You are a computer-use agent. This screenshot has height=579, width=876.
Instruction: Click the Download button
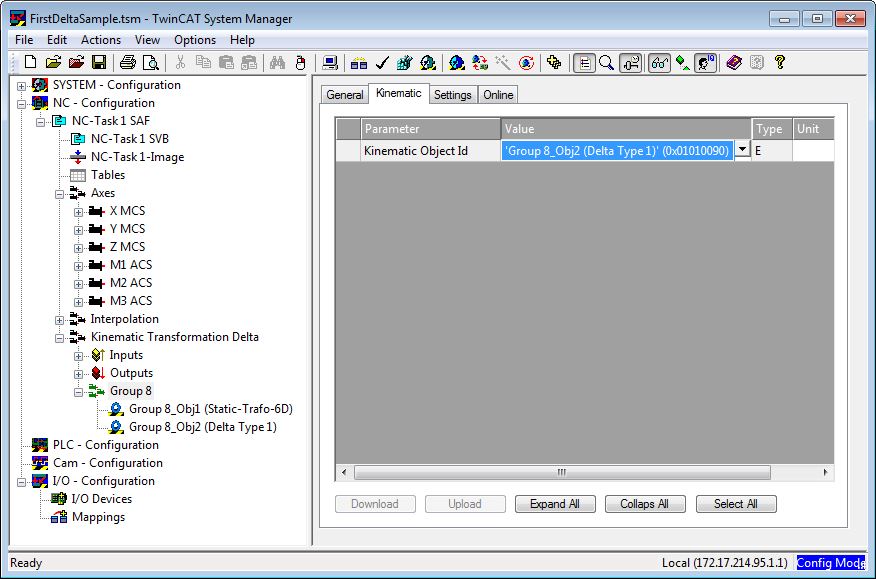point(375,504)
